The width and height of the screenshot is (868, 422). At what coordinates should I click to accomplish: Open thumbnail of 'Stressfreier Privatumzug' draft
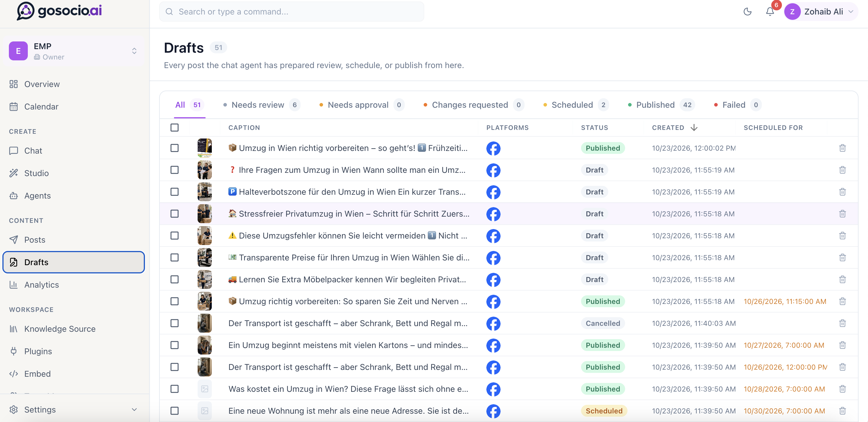[x=204, y=214]
